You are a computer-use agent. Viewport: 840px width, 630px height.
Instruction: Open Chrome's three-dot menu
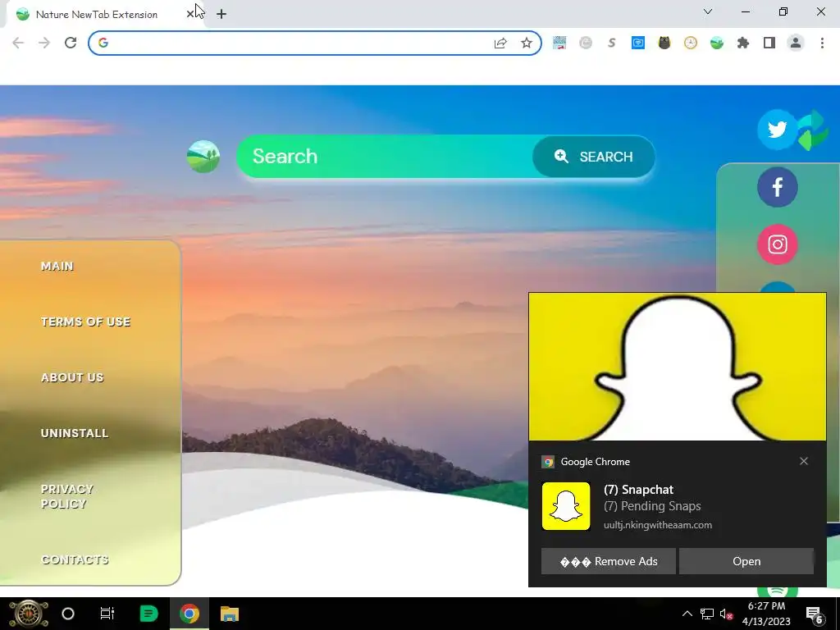click(822, 43)
